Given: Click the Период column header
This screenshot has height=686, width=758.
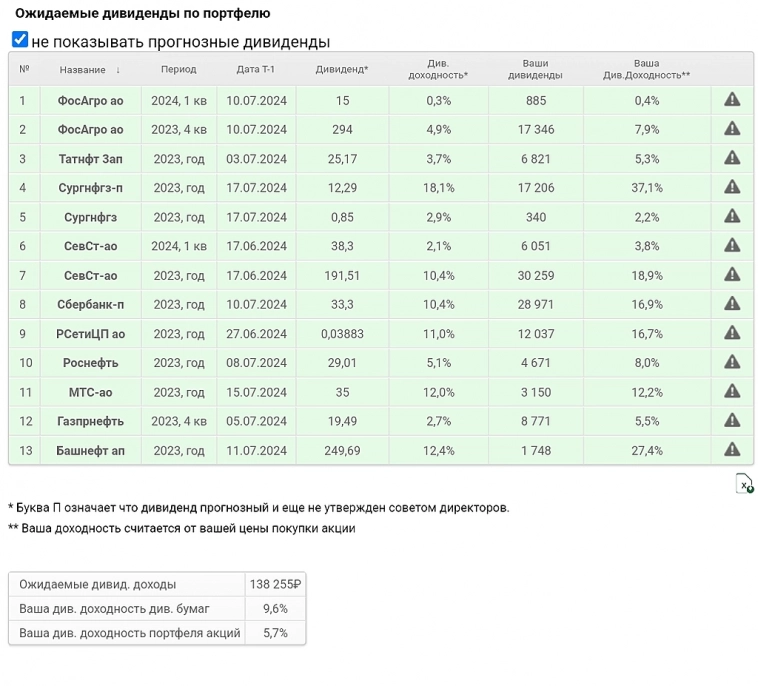Looking at the screenshot, I should (179, 70).
